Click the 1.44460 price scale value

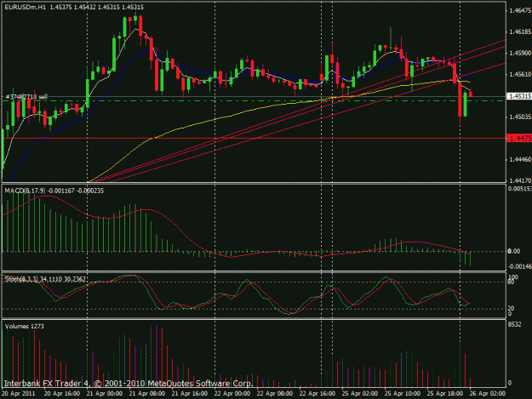coord(520,159)
